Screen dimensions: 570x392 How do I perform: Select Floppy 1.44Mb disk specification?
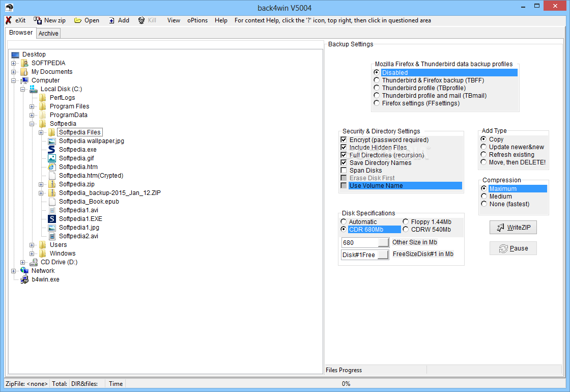pyautogui.click(x=406, y=221)
